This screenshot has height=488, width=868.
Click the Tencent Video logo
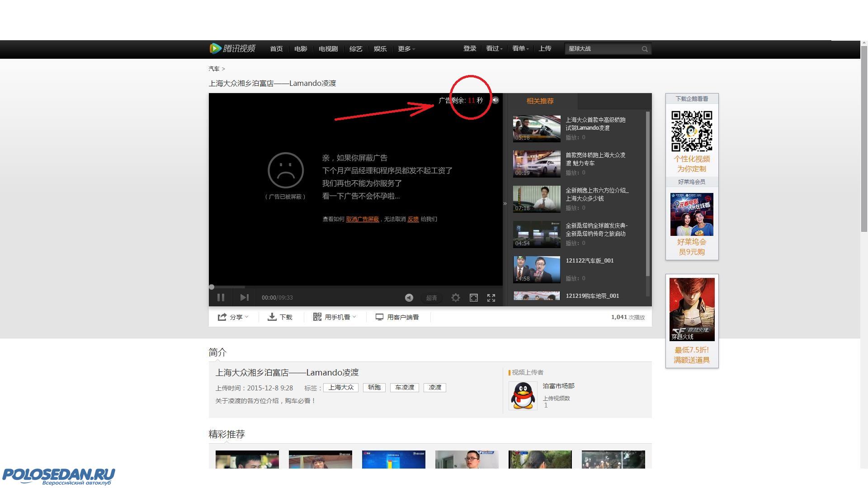tap(232, 48)
